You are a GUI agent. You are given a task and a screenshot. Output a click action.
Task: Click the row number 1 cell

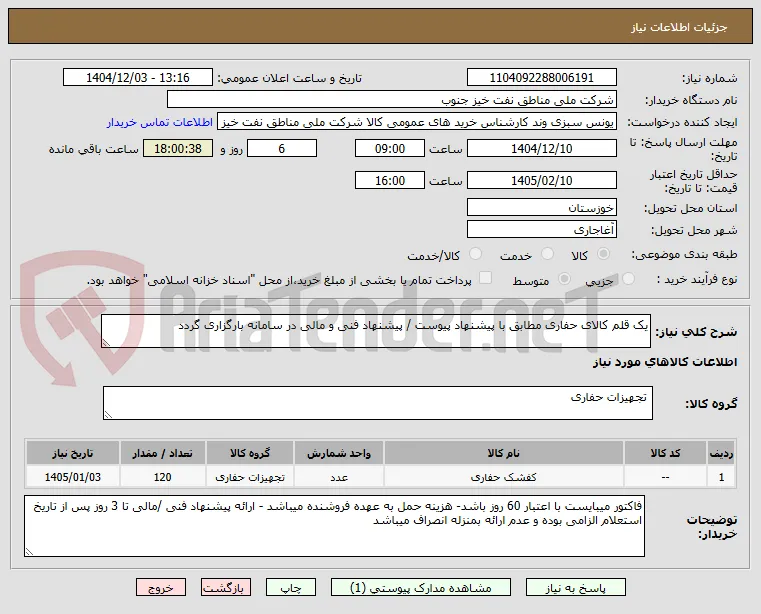721,477
